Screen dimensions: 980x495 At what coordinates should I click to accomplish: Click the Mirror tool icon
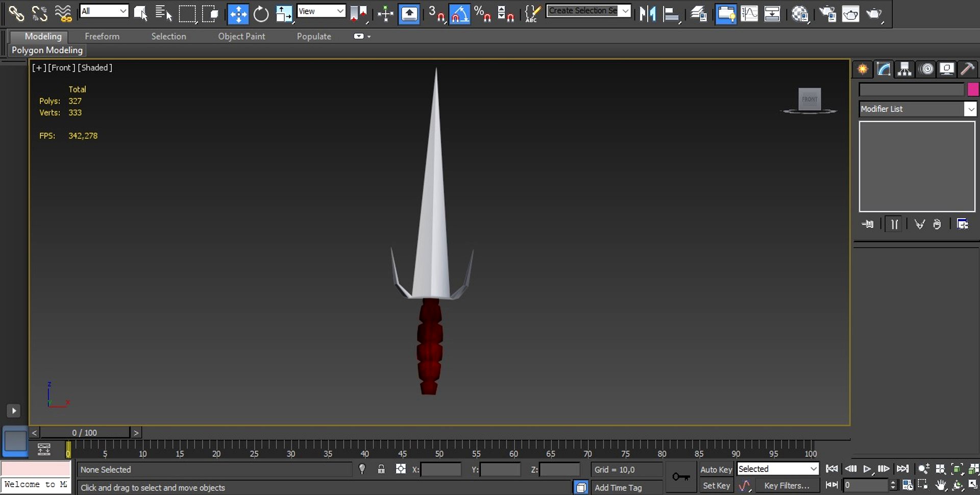pyautogui.click(x=648, y=13)
